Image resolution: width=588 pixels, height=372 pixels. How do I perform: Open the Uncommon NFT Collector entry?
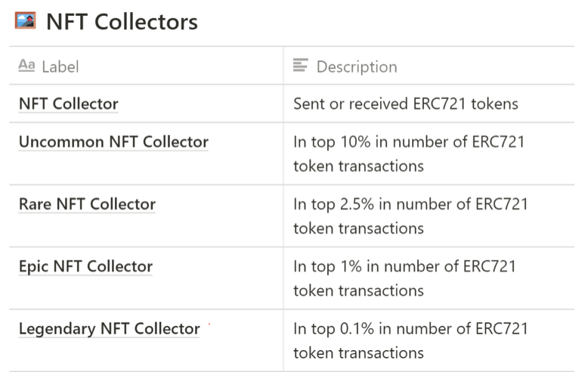pyautogui.click(x=113, y=142)
